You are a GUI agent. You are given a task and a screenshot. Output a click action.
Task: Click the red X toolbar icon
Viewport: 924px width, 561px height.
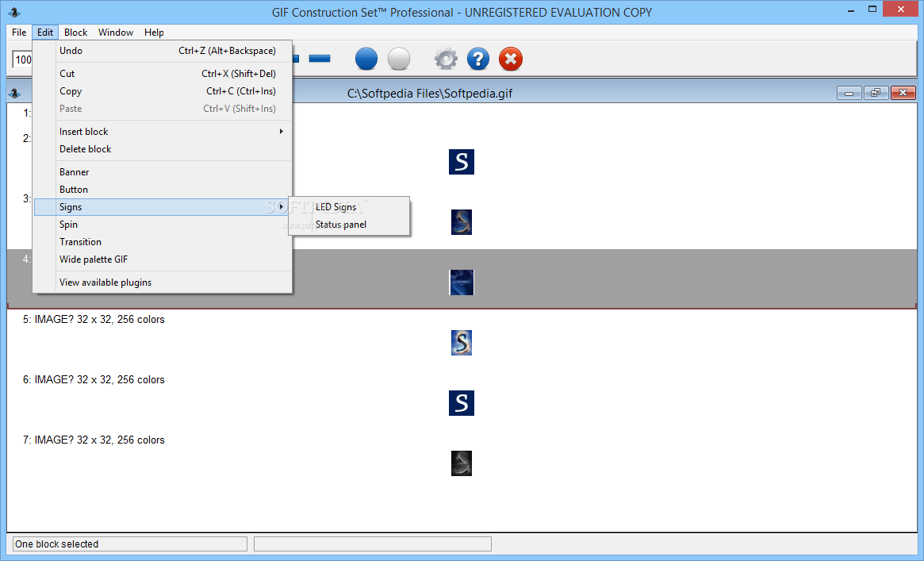click(511, 59)
